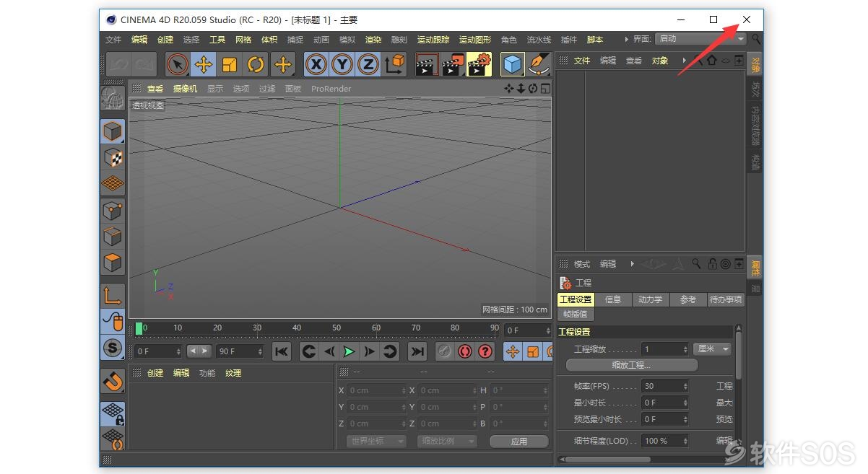Select the Move tool in top toolbar

[204, 65]
